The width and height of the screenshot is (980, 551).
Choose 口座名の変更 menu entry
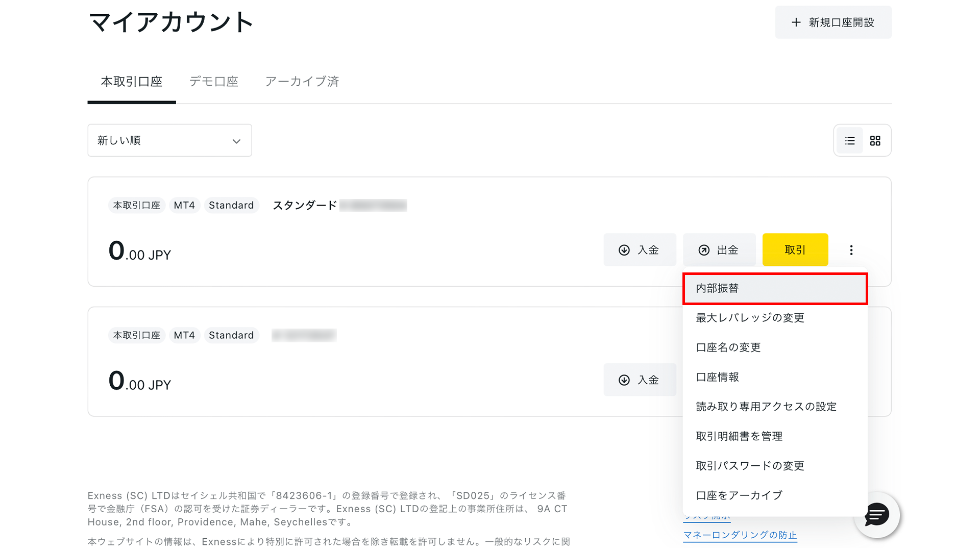728,347
